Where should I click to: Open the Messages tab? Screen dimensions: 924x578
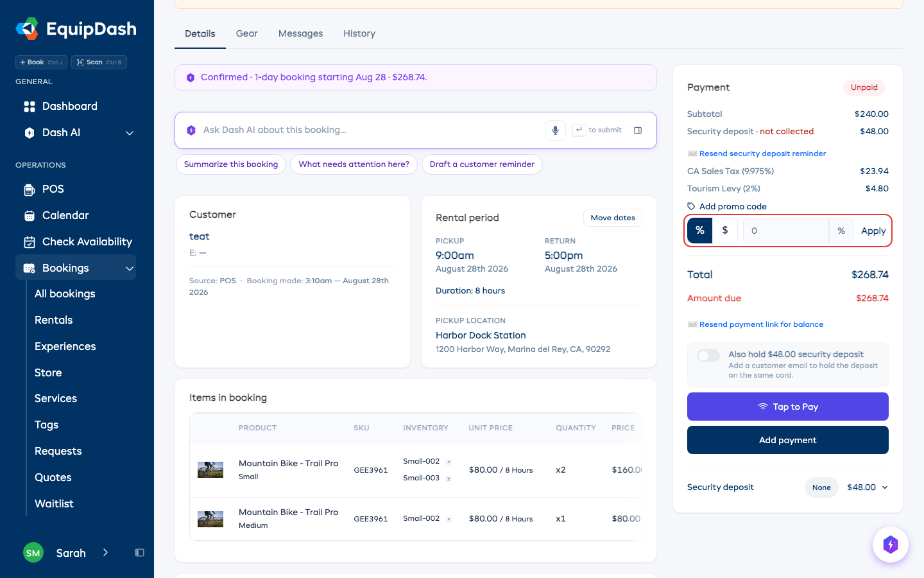(x=301, y=33)
